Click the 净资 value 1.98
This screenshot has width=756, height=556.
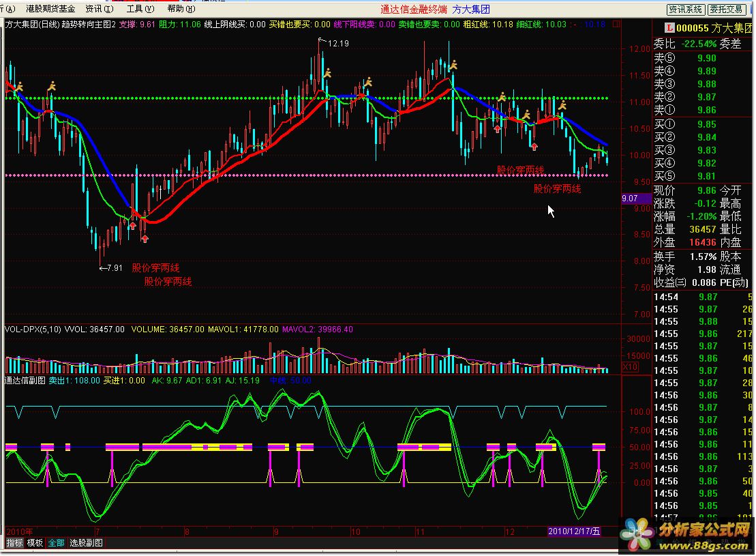coord(706,269)
